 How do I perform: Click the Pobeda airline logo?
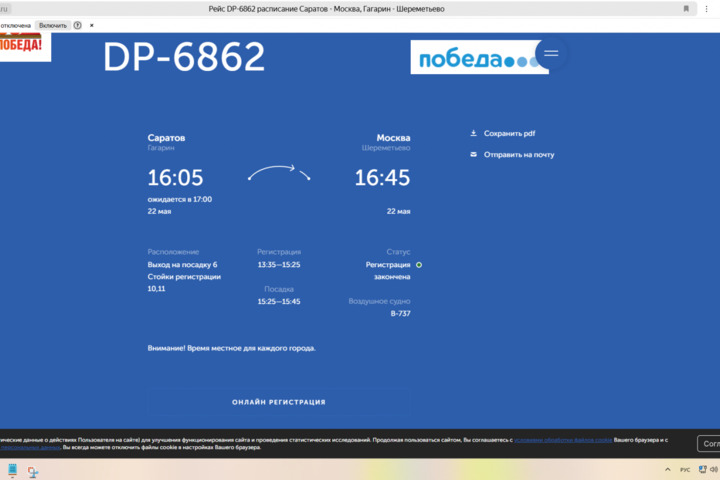point(479,57)
